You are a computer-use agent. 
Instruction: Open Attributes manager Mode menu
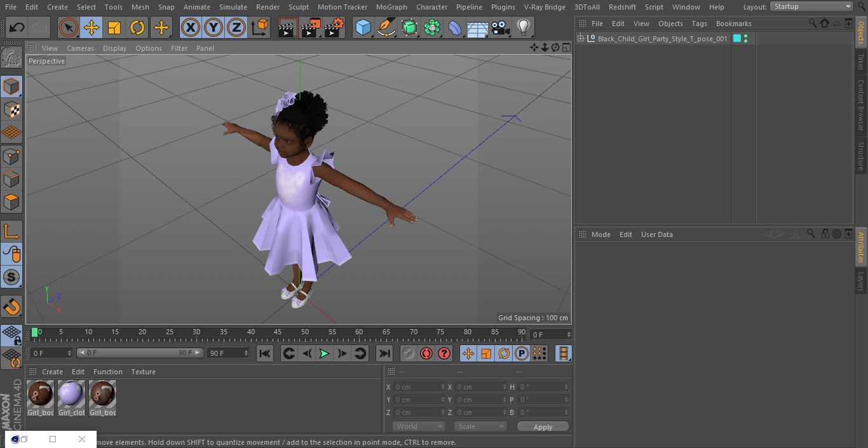point(600,234)
